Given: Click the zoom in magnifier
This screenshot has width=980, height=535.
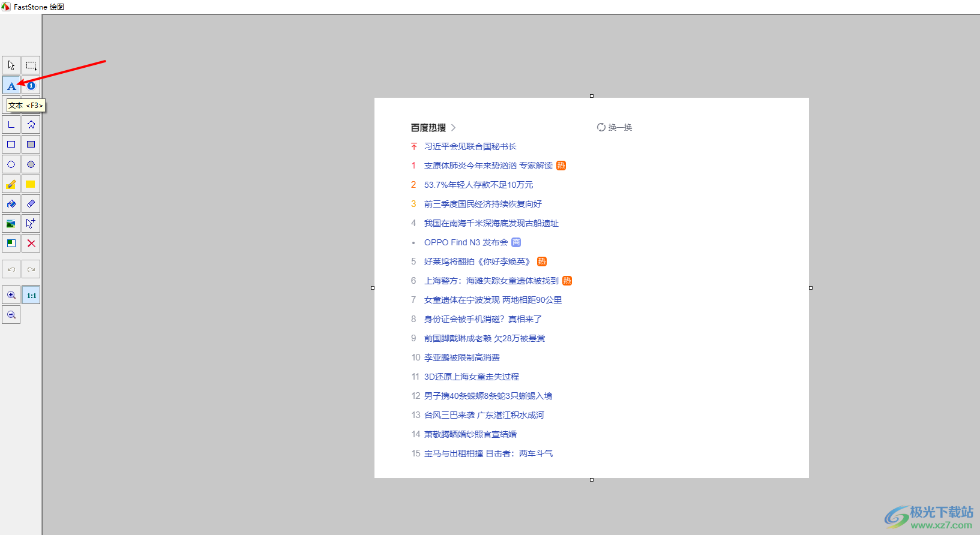Looking at the screenshot, I should (11, 295).
